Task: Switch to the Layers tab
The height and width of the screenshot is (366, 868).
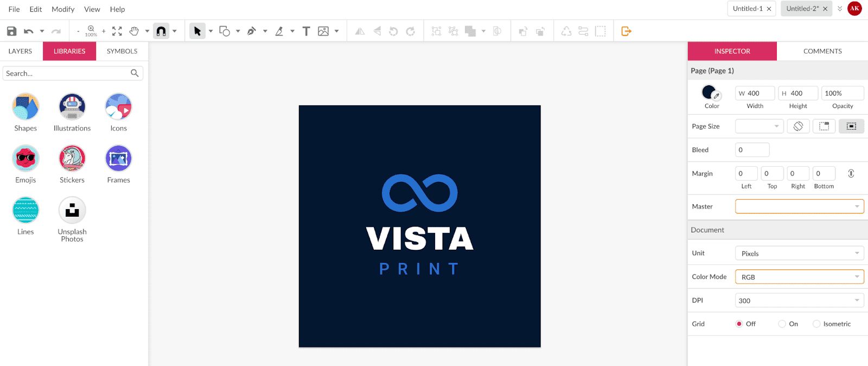Action: [x=21, y=51]
